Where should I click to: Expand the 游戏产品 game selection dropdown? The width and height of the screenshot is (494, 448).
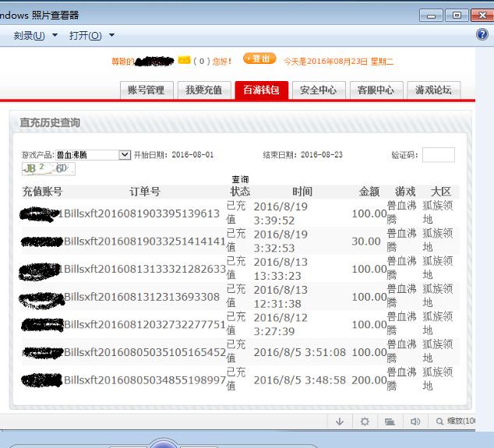(x=125, y=155)
